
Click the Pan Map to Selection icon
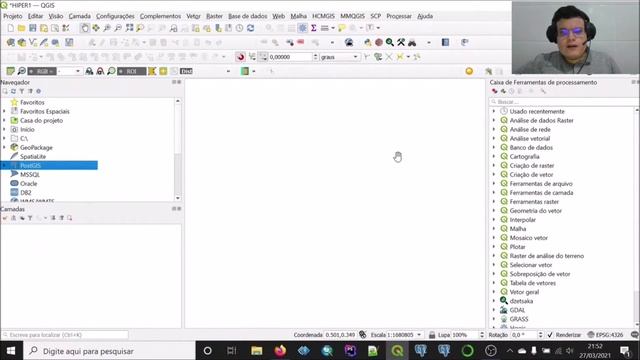click(x=96, y=28)
